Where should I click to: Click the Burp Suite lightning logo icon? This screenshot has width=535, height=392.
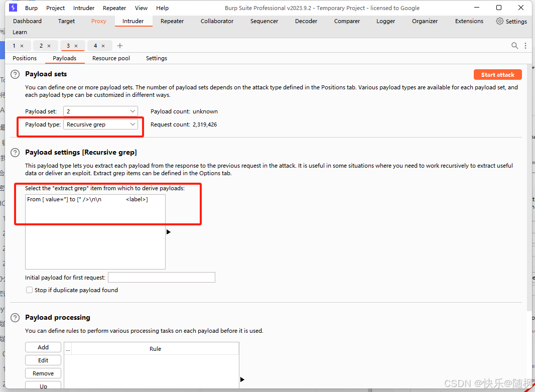tap(13, 8)
